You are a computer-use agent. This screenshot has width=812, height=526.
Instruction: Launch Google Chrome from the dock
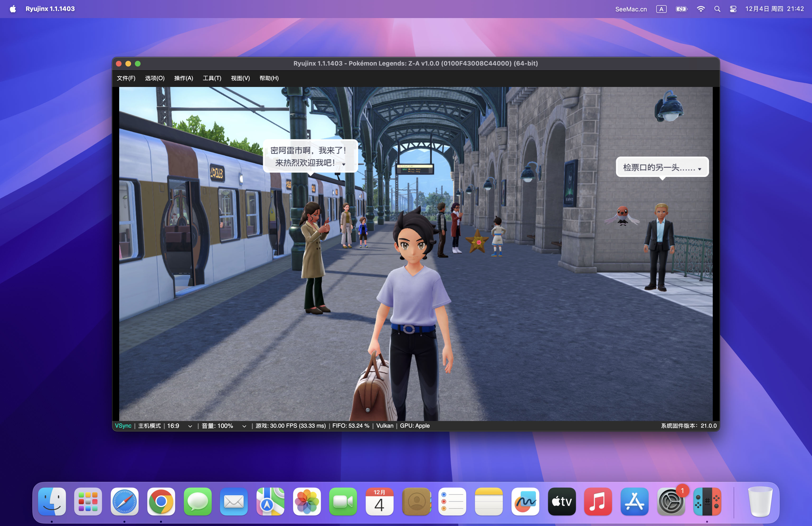click(x=161, y=502)
